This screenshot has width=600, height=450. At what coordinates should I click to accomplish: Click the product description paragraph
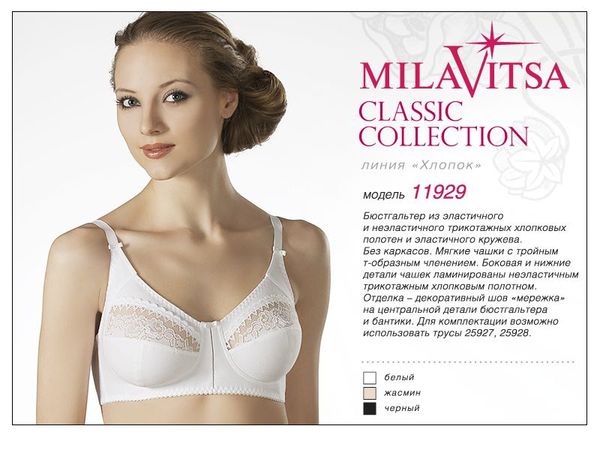[471, 274]
